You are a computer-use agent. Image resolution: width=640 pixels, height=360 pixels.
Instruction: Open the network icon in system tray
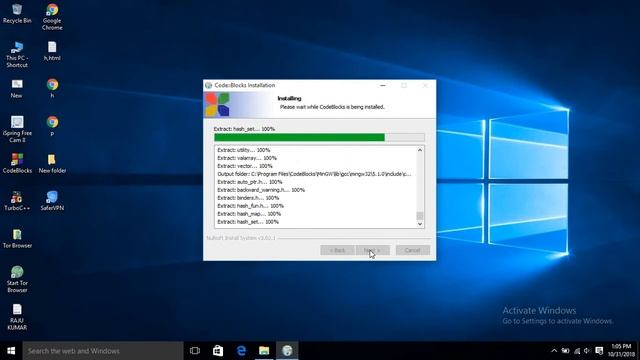577,351
